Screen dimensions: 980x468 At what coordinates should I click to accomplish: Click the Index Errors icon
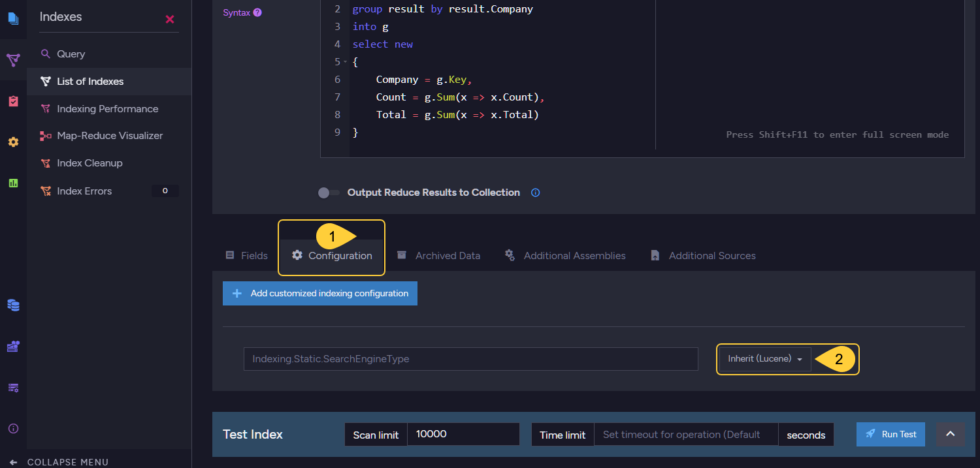click(x=45, y=191)
